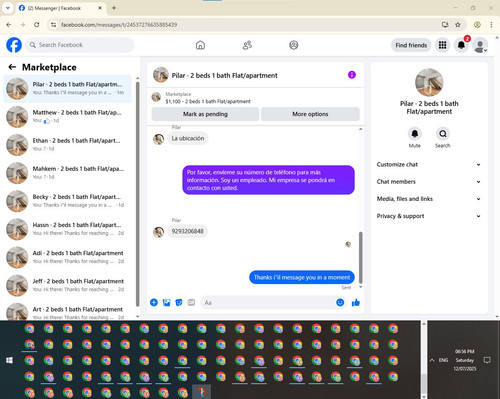This screenshot has height=399, width=500.
Task: Open Ethan conversation in list
Action: click(x=68, y=145)
